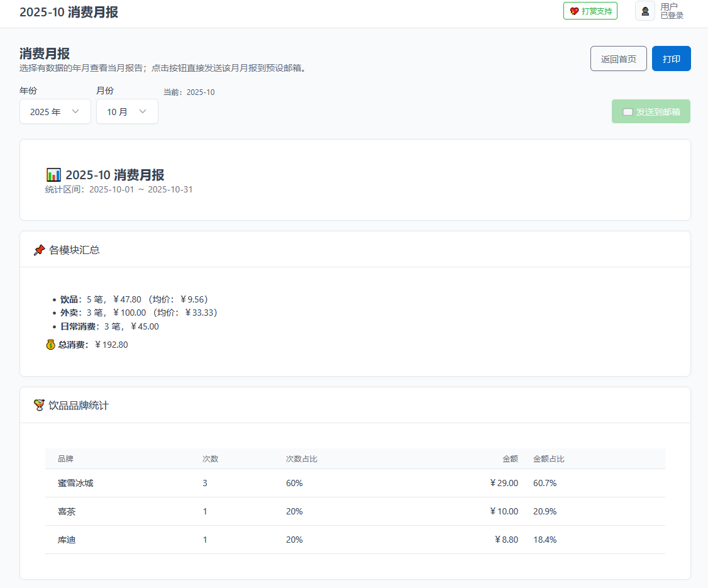Click the drink icon beside 饮品品牌统计
The width and height of the screenshot is (708, 588).
pos(39,406)
